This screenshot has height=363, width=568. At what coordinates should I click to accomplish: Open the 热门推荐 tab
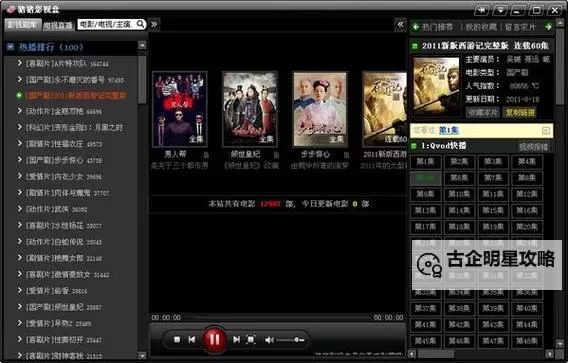coord(438,27)
